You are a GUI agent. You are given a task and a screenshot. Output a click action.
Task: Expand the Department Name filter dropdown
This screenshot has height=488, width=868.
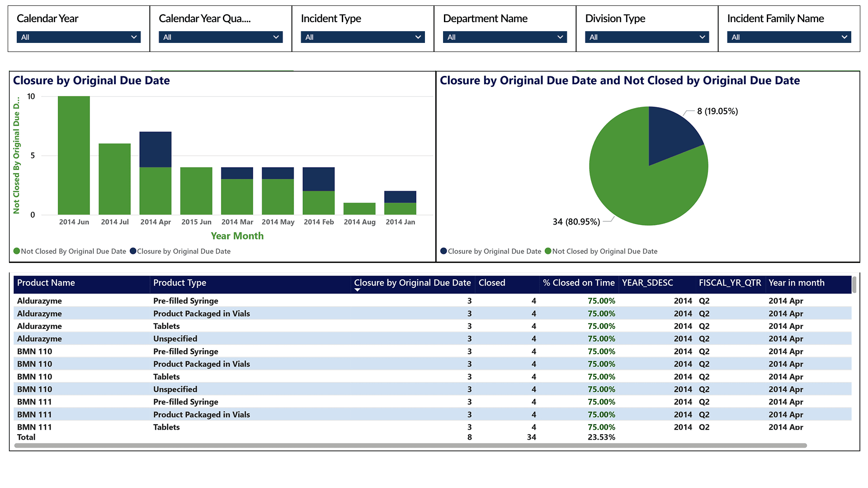505,37
